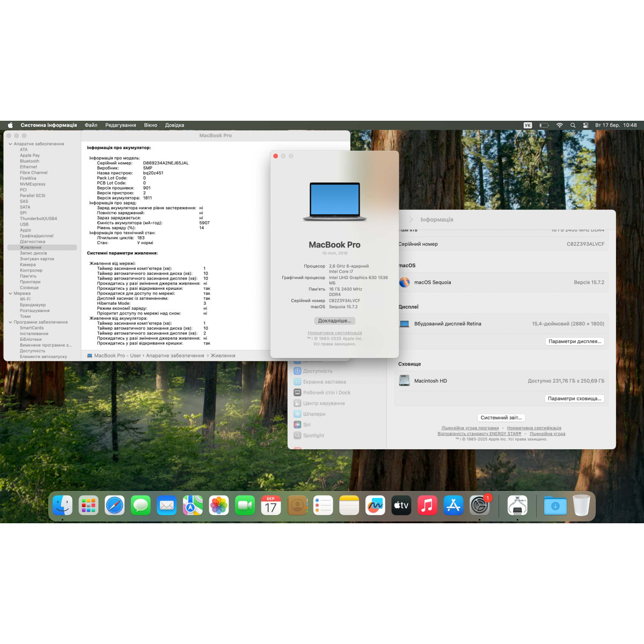Select Сховище in the hardware list
This screenshot has width=644, height=644.
[x=29, y=288]
